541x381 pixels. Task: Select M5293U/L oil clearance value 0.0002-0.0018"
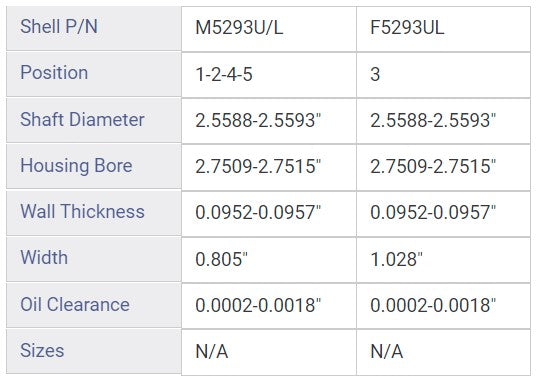point(269,306)
